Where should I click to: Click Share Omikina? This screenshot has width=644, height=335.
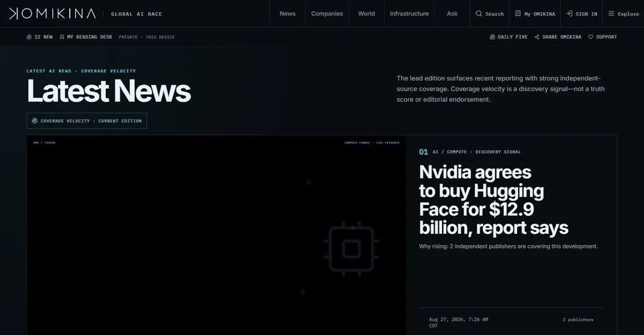click(557, 37)
